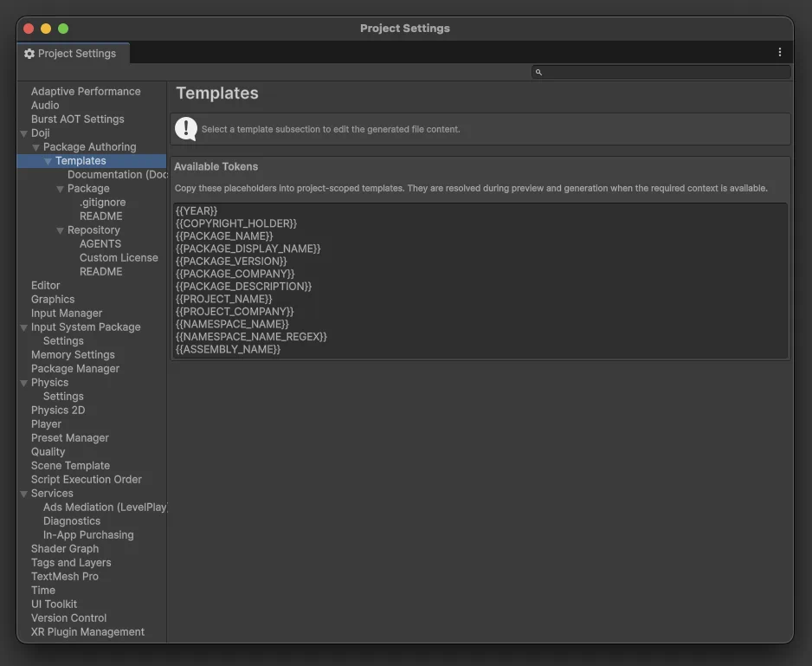
Task: Open Settings under Input System Package
Action: pyautogui.click(x=63, y=341)
